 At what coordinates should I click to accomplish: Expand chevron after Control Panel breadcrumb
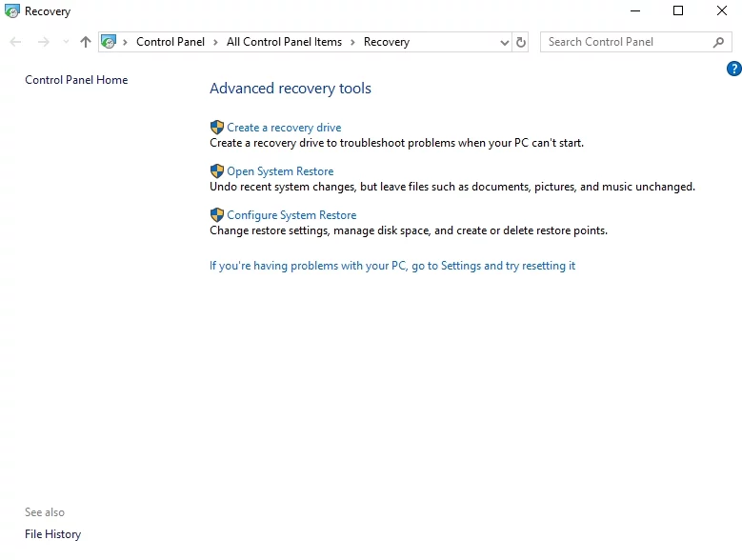[216, 42]
